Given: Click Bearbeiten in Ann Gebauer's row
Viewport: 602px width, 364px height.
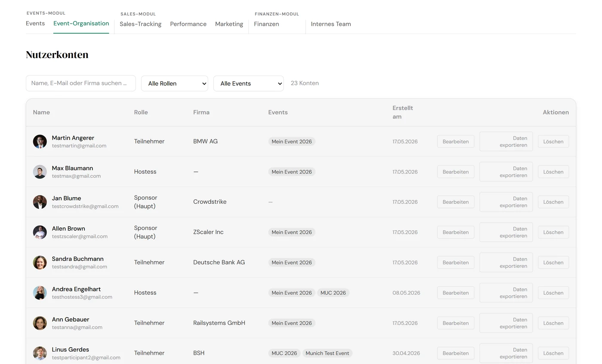Looking at the screenshot, I should pos(456,323).
